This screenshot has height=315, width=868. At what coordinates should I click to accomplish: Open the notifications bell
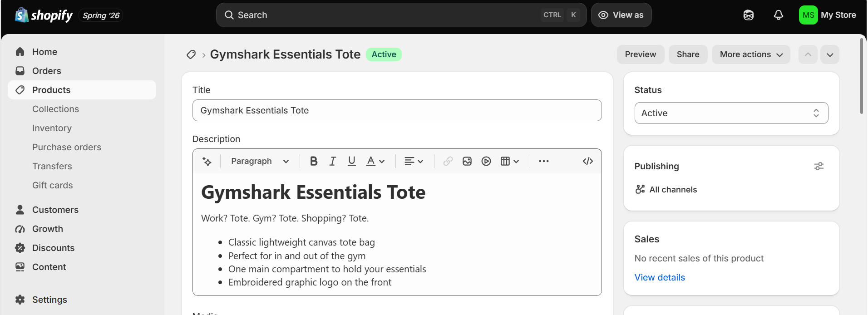779,15
